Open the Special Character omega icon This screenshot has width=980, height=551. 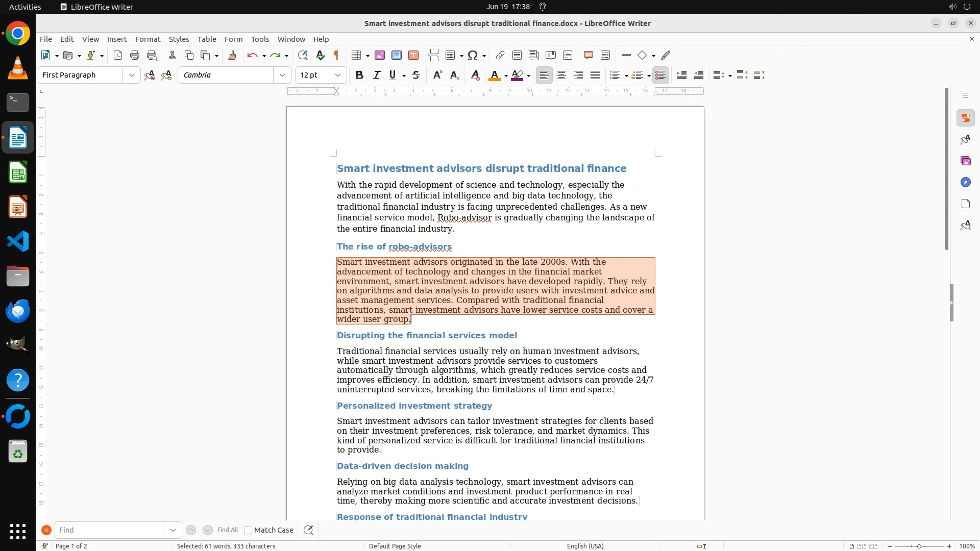click(473, 55)
